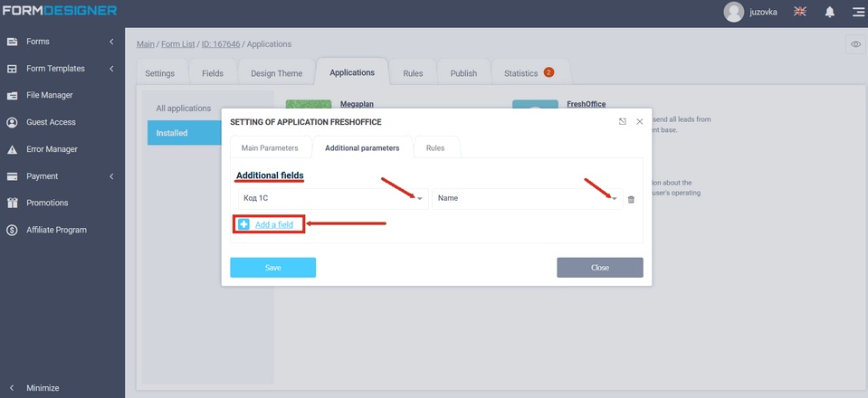Open the Payment card icon

12,176
